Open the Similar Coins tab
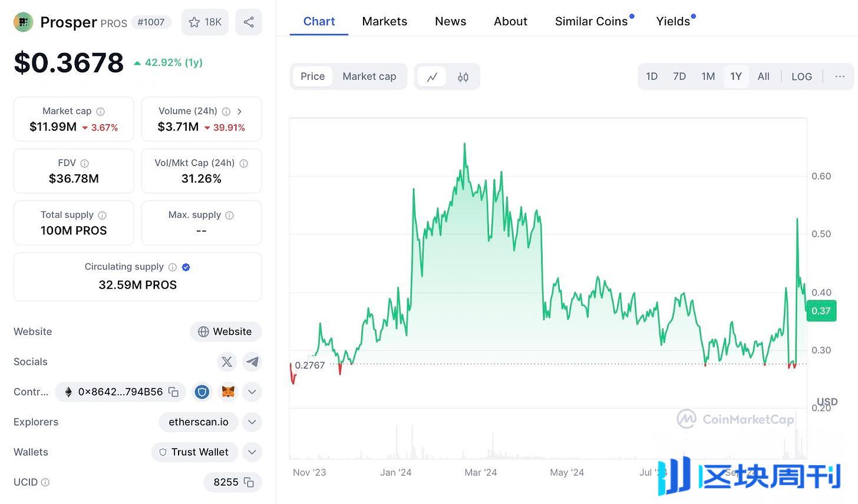Screen dimensions: 858x504 click(x=592, y=21)
